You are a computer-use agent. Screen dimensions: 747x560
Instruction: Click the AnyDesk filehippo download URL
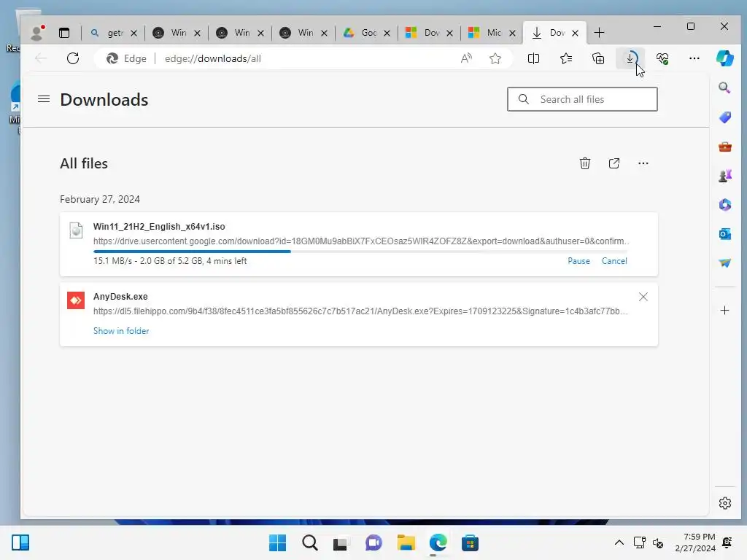tap(360, 311)
